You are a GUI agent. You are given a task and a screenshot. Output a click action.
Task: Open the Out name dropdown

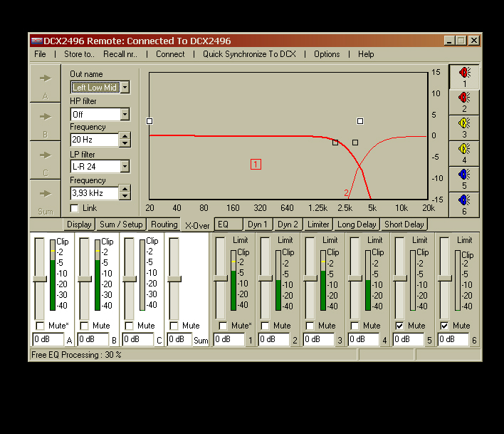coord(125,87)
